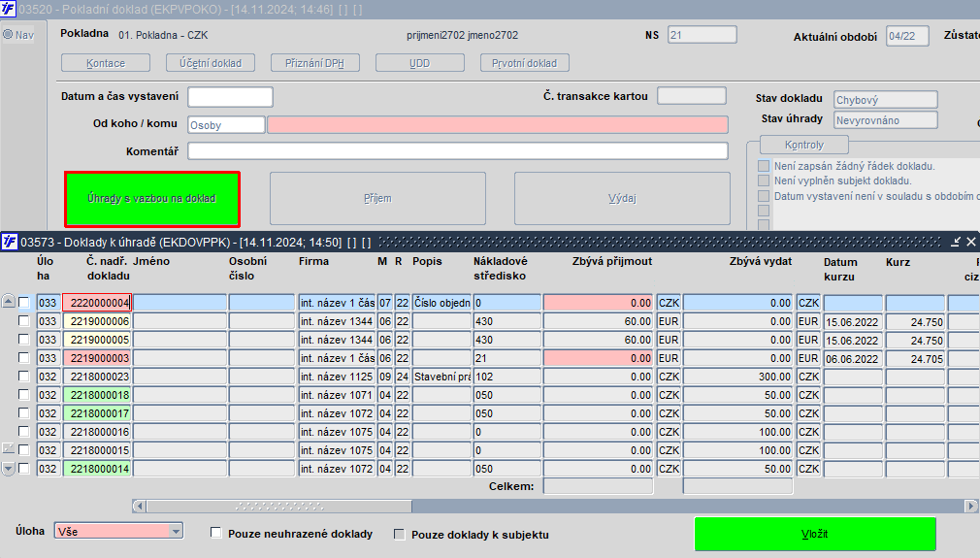980x558 pixels.
Task: Click document number cell 2219000006
Action: 97,321
